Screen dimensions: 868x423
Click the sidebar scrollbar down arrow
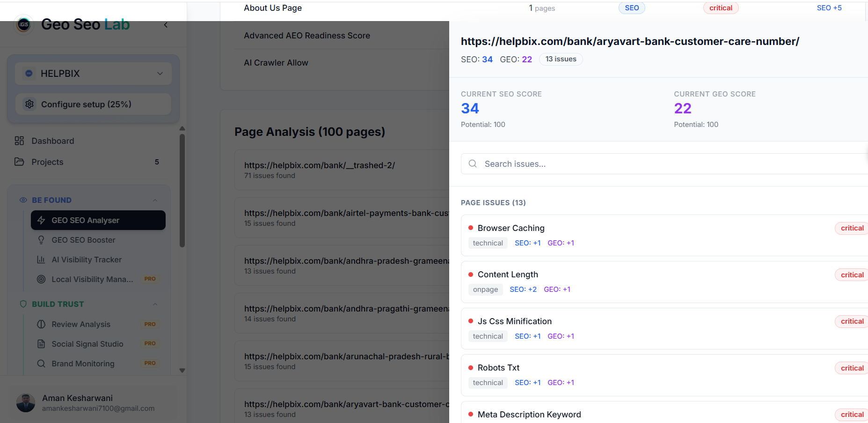[x=182, y=371]
